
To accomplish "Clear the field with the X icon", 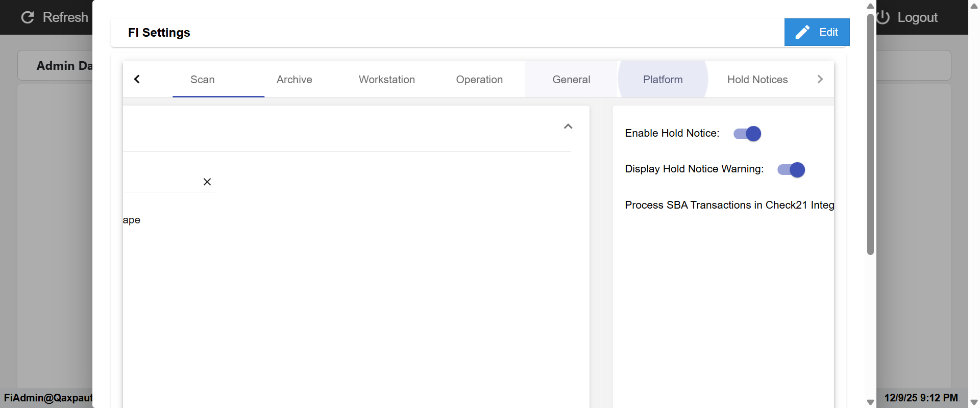I will click(x=207, y=182).
